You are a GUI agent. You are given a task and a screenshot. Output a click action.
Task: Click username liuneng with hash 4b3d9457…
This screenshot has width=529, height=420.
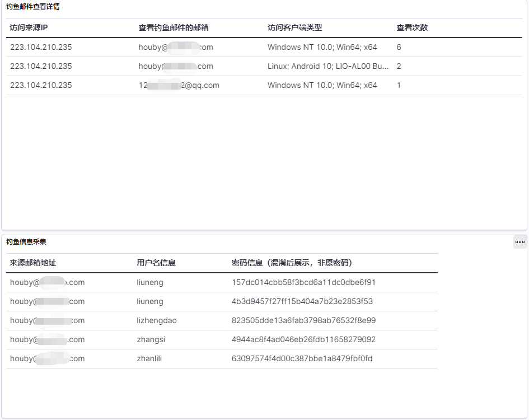point(150,301)
